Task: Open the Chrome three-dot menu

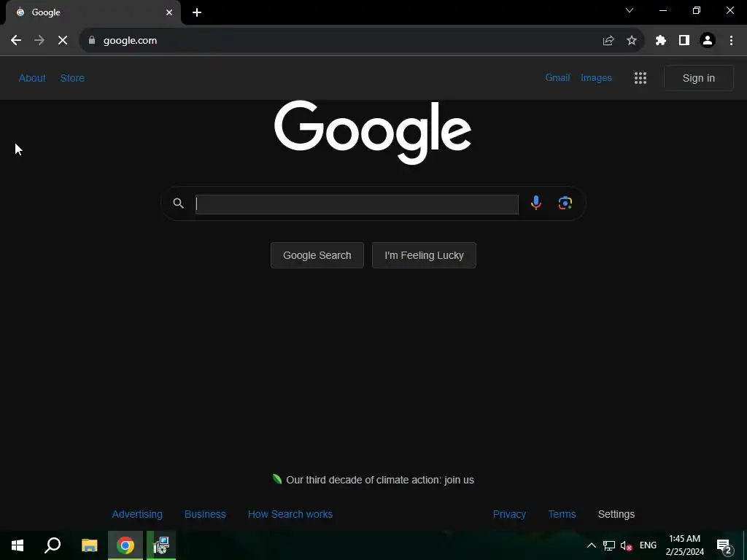Action: click(x=731, y=41)
